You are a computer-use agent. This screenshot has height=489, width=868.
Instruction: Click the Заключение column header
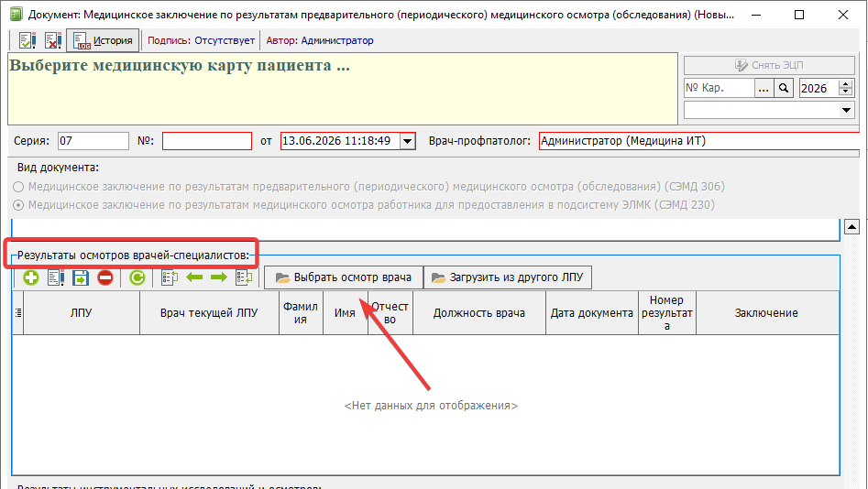tap(766, 313)
